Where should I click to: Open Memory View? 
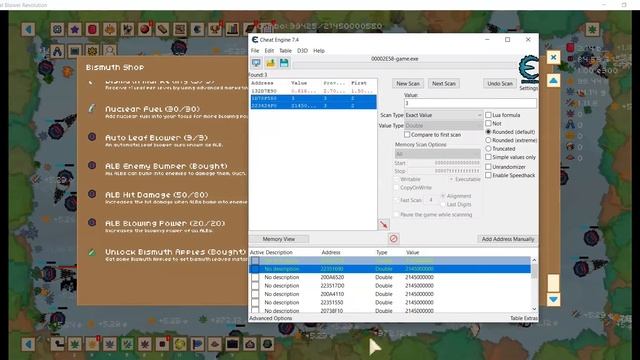tap(279, 239)
